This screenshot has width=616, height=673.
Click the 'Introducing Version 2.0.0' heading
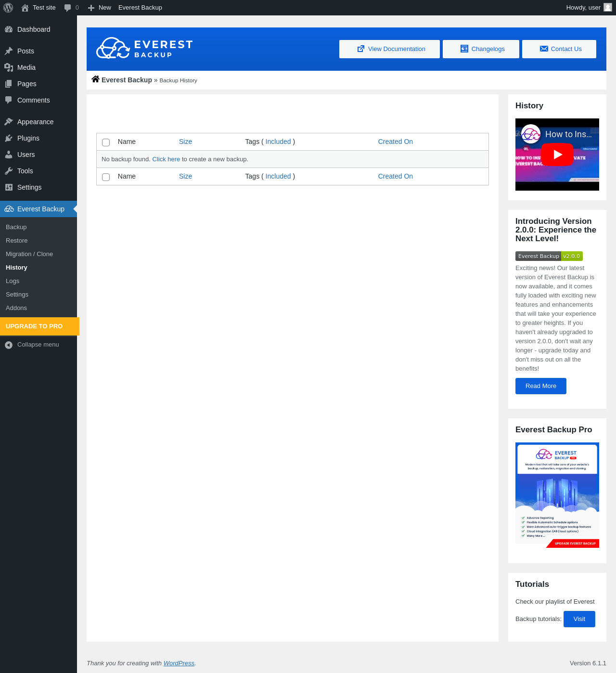[x=556, y=230]
